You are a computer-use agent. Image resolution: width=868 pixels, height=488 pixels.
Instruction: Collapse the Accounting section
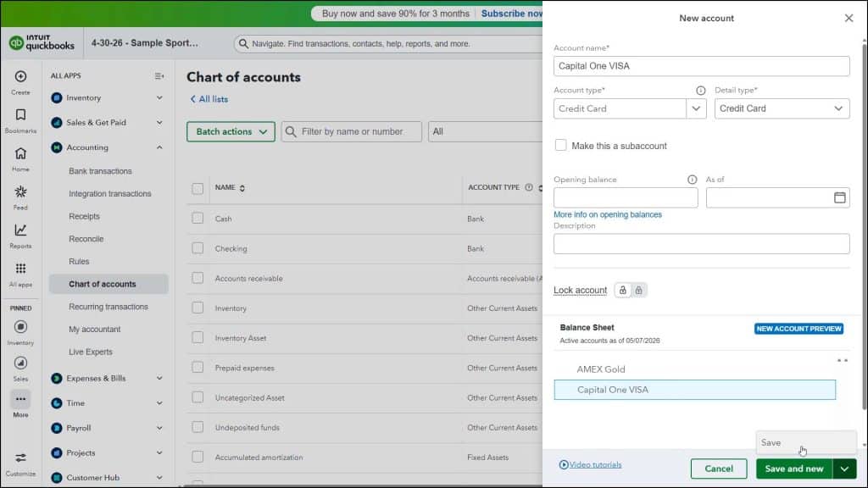pos(159,147)
